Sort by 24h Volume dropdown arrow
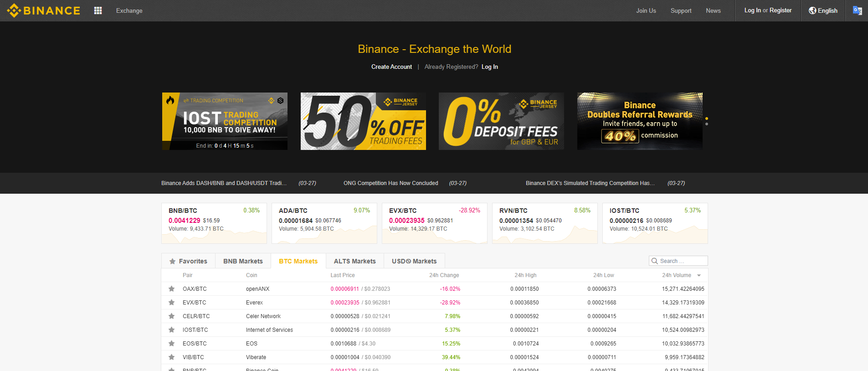This screenshot has width=868, height=371. [x=699, y=275]
